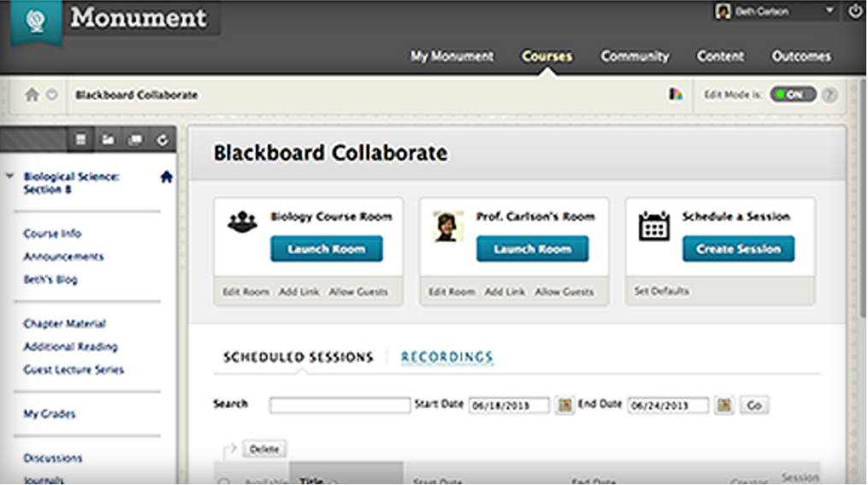Open Announcements in sidebar
The height and width of the screenshot is (485, 868).
pos(63,257)
